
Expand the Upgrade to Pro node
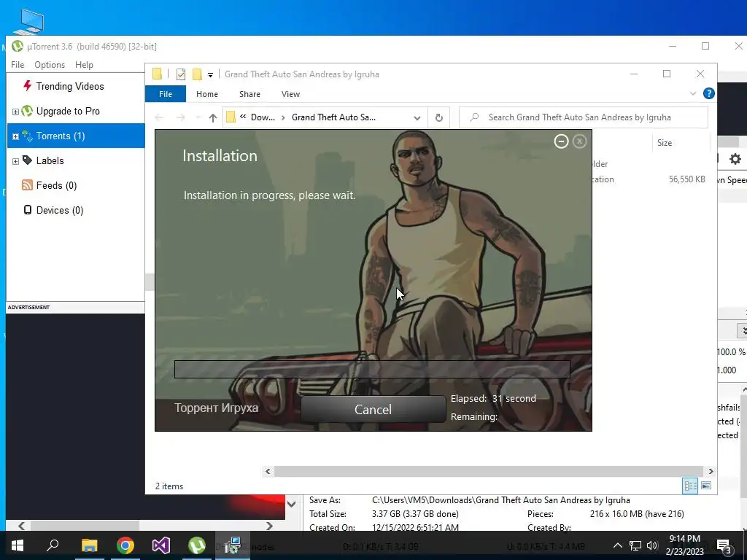click(x=15, y=112)
